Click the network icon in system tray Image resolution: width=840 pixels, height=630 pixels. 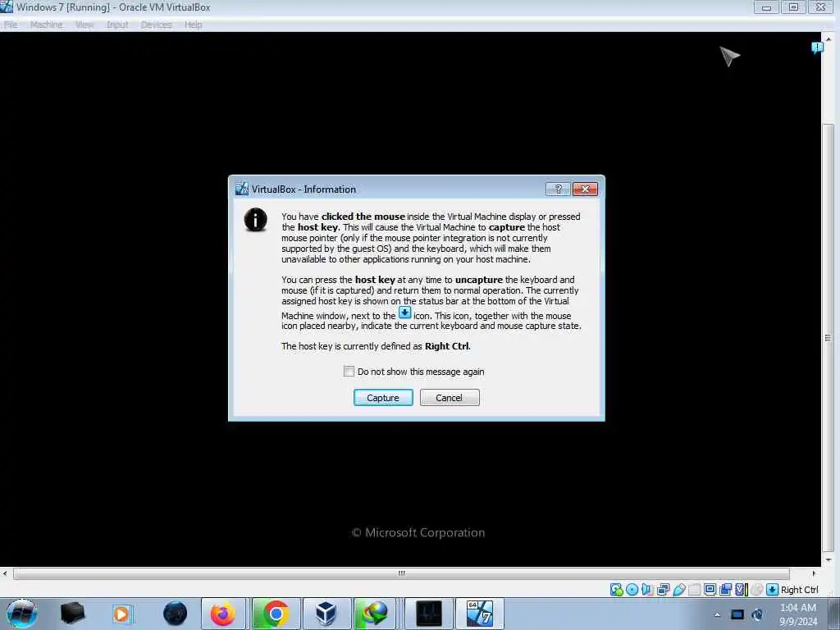tap(757, 614)
